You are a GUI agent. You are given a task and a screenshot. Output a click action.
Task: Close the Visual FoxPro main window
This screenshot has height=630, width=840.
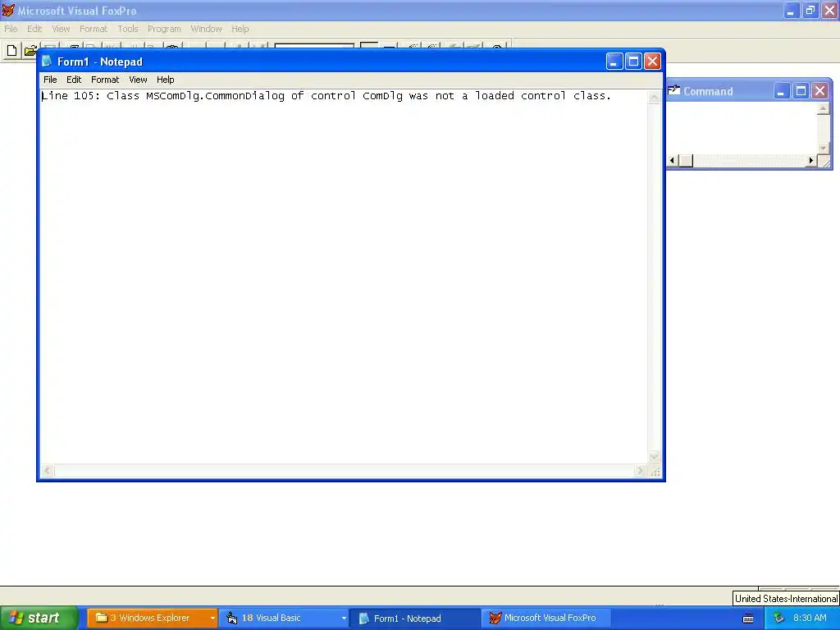tap(829, 10)
